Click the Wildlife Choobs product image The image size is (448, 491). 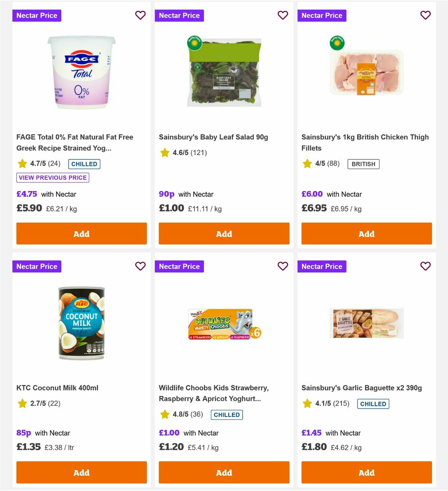[224, 324]
